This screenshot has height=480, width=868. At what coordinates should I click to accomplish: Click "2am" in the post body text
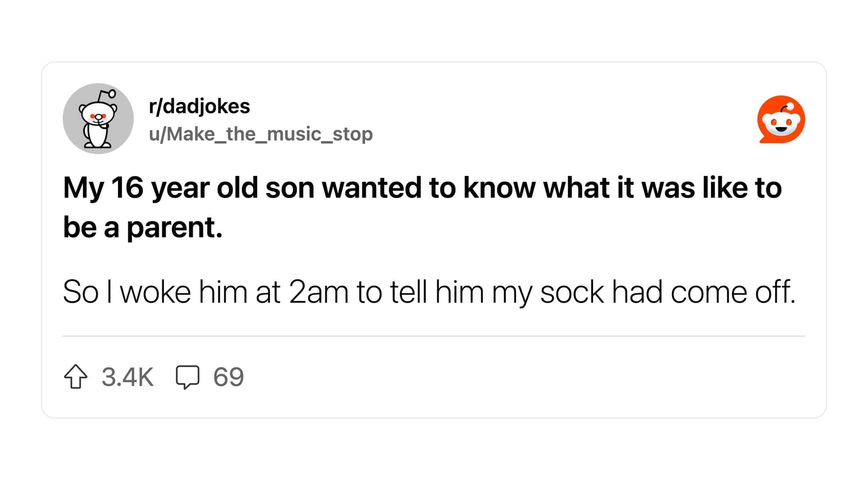[x=319, y=292]
